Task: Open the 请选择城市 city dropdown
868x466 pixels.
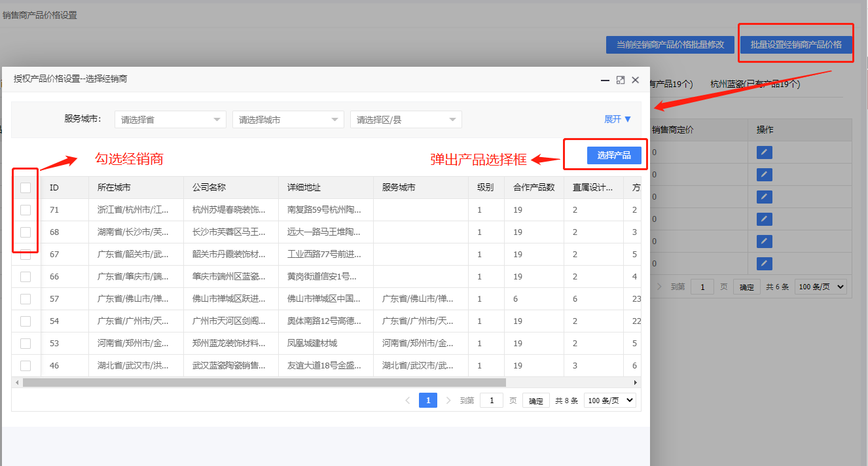Action: pyautogui.click(x=288, y=120)
